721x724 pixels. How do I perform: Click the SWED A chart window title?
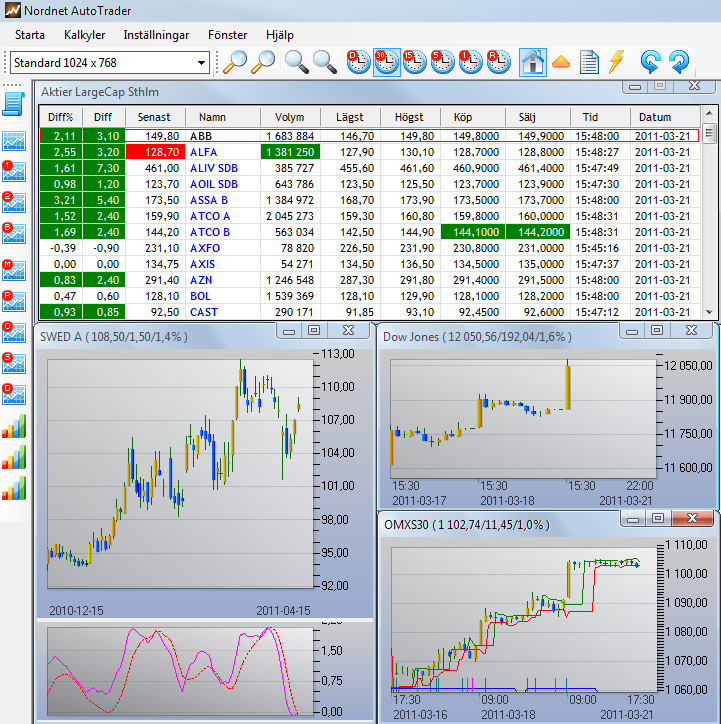[x=114, y=337]
